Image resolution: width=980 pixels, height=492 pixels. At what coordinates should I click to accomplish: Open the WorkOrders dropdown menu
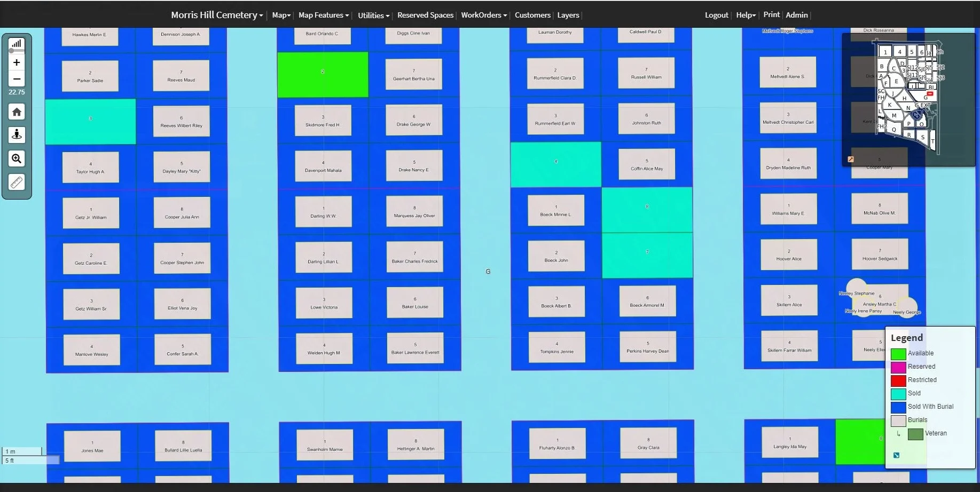click(484, 15)
